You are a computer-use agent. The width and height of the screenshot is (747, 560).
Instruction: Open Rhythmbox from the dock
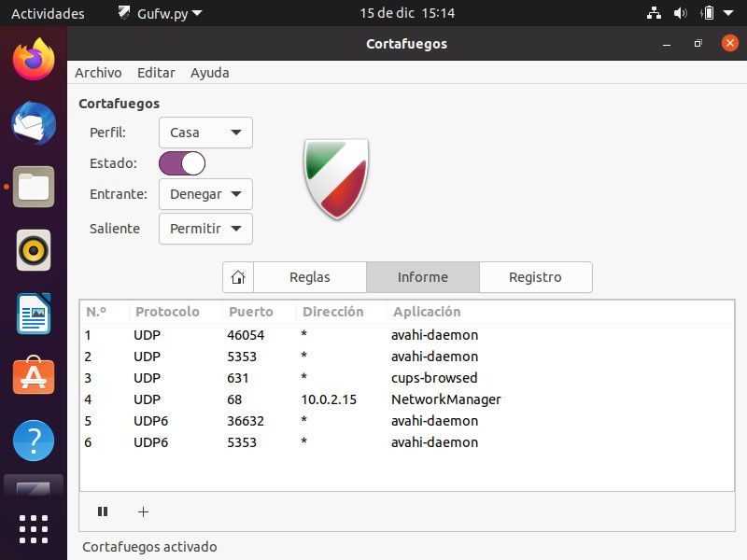coord(34,250)
